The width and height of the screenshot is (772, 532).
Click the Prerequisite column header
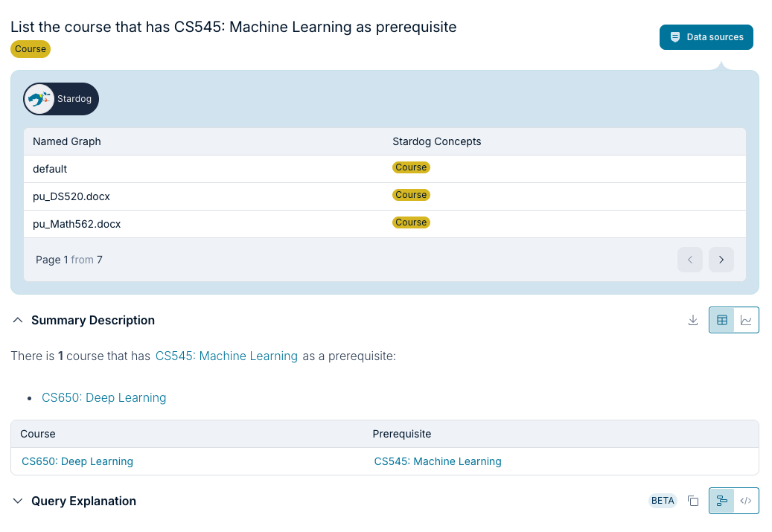pos(402,434)
